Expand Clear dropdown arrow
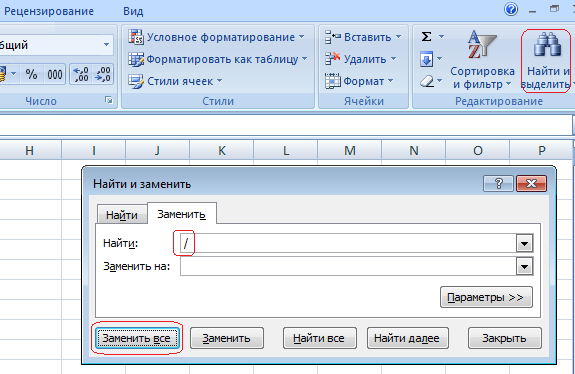This screenshot has width=575, height=374. [x=440, y=81]
